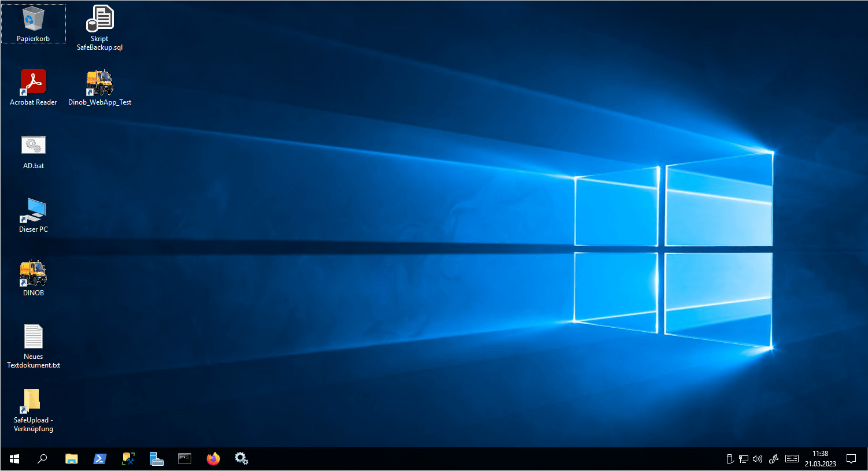Screen dimensions: 868x471
Task: Launch PowerShell from the taskbar
Action: pos(99,459)
